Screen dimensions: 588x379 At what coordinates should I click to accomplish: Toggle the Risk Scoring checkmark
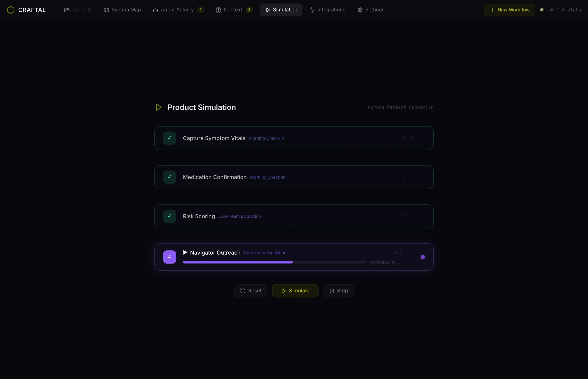click(170, 216)
